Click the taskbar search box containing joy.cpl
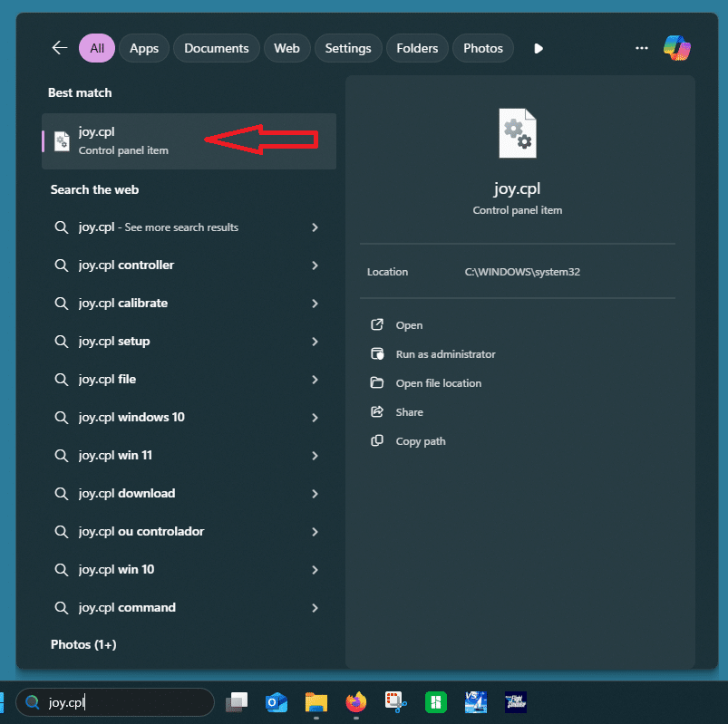 pos(115,702)
